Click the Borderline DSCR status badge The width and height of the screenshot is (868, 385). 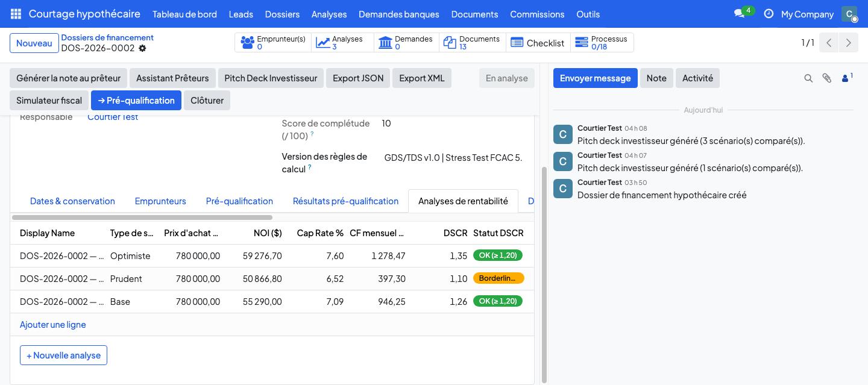click(x=498, y=278)
